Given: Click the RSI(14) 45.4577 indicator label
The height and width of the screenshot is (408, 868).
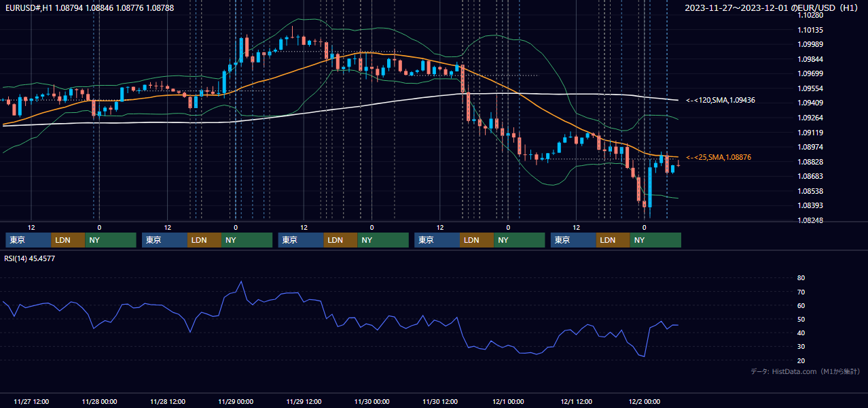Looking at the screenshot, I should coord(30,258).
